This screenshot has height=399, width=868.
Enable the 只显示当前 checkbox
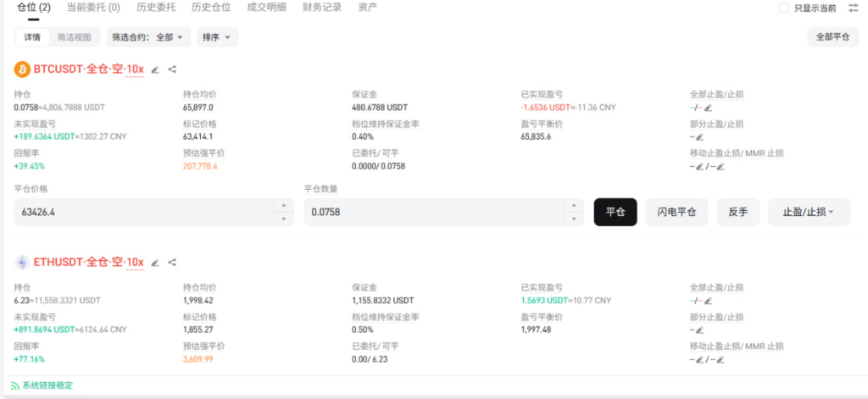pyautogui.click(x=783, y=8)
